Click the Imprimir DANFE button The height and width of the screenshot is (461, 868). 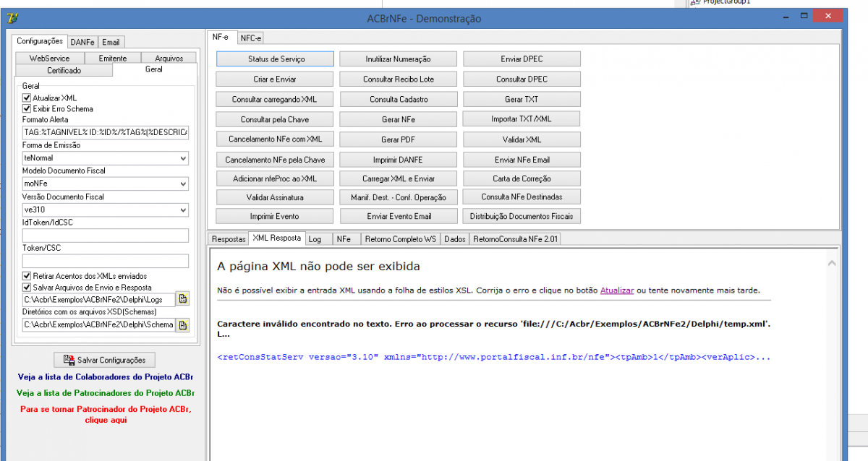coord(399,159)
